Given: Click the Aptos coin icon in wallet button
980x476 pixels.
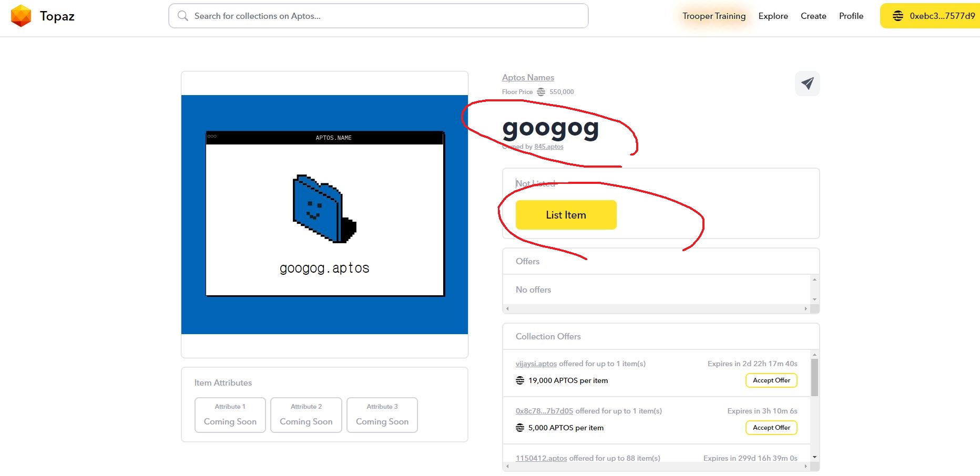Looking at the screenshot, I should [x=898, y=16].
